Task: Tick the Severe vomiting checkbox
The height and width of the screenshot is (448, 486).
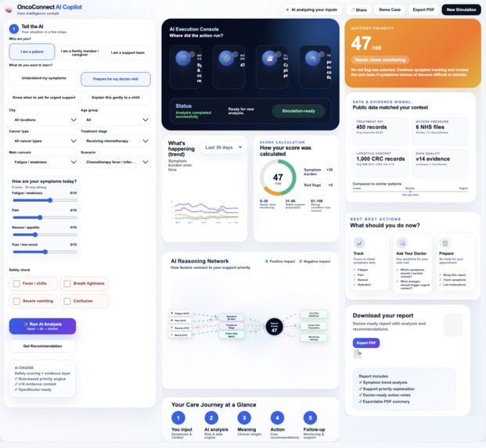Action: click(x=16, y=301)
